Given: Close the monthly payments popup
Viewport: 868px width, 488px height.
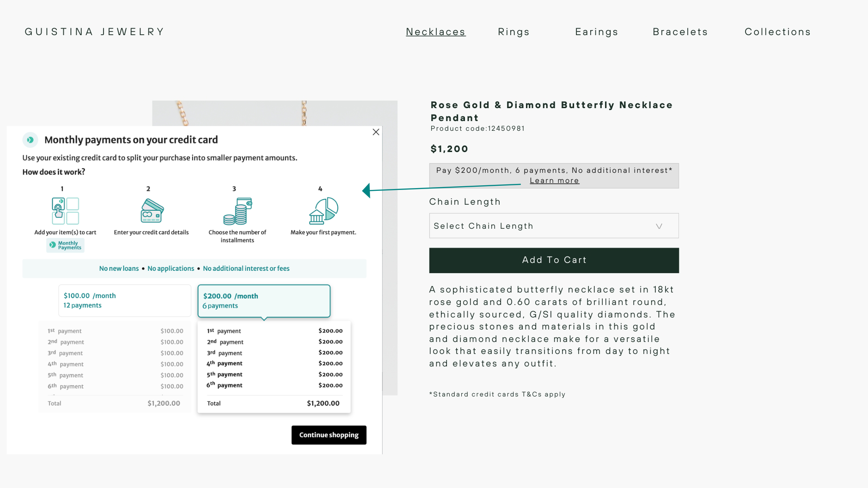Looking at the screenshot, I should pos(376,132).
